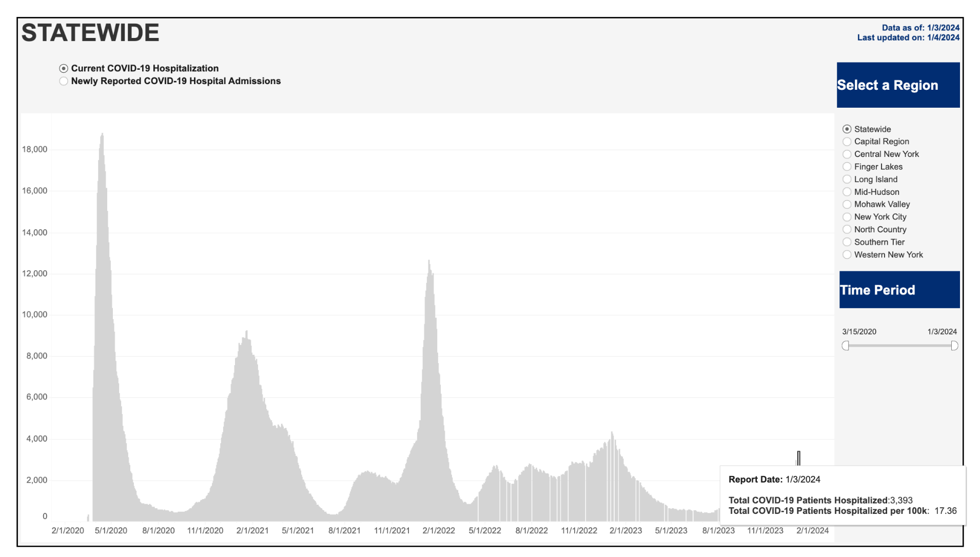Select Current COVID-19 Hospitalization radio button
980x557 pixels.
[x=64, y=69]
